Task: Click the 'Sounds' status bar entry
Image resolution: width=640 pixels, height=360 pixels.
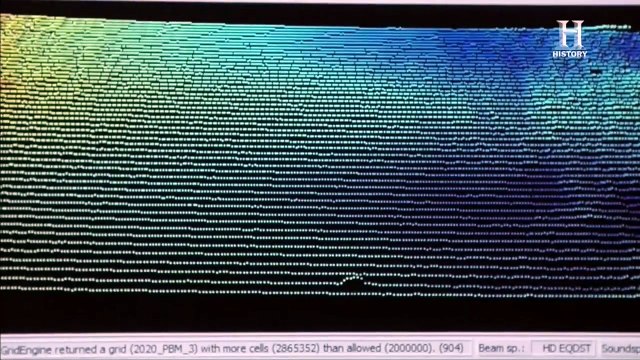Action: 620,349
